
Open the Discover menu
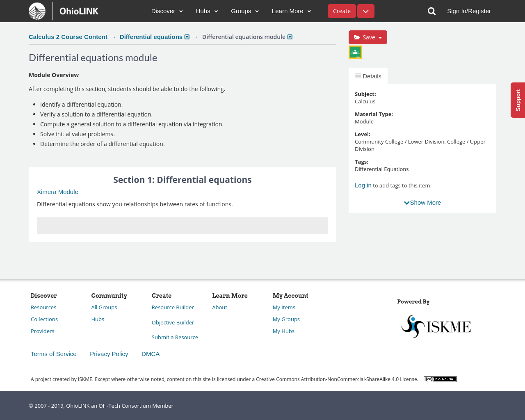(167, 11)
